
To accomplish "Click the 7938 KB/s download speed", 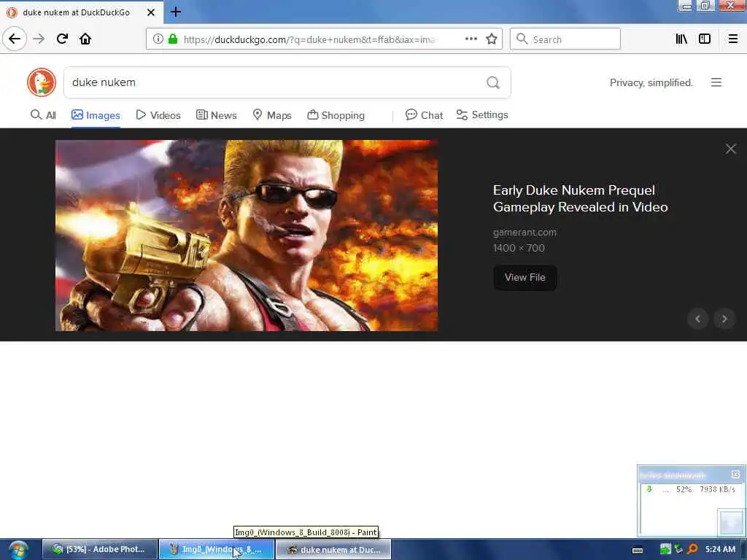I will (717, 489).
